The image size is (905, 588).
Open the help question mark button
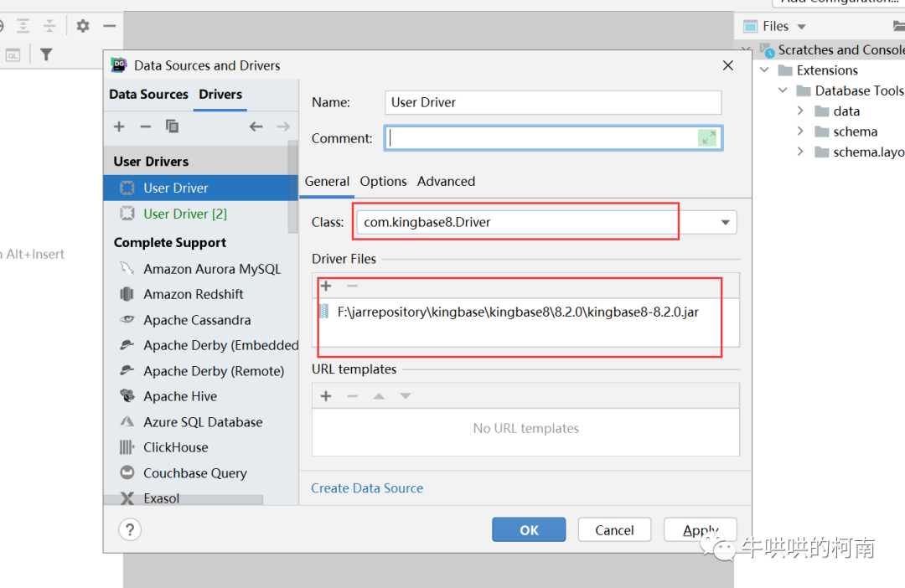pyautogui.click(x=130, y=529)
